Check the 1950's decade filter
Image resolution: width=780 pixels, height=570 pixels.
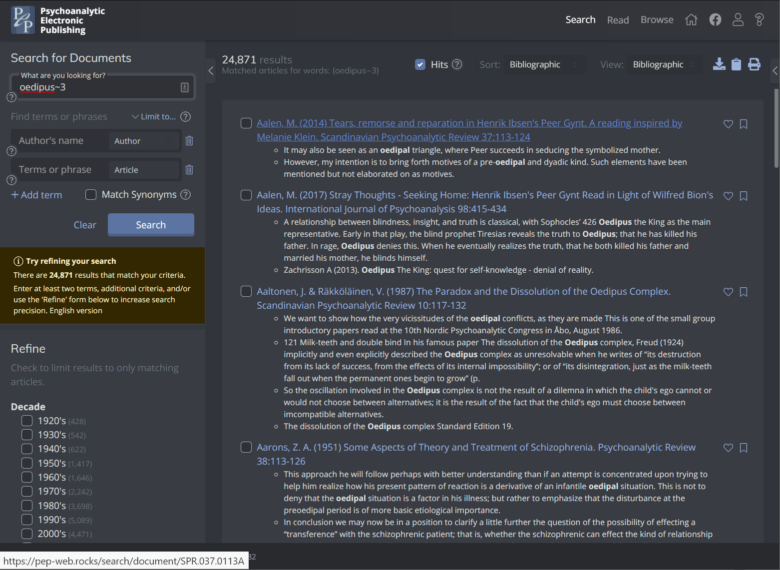pyautogui.click(x=28, y=464)
